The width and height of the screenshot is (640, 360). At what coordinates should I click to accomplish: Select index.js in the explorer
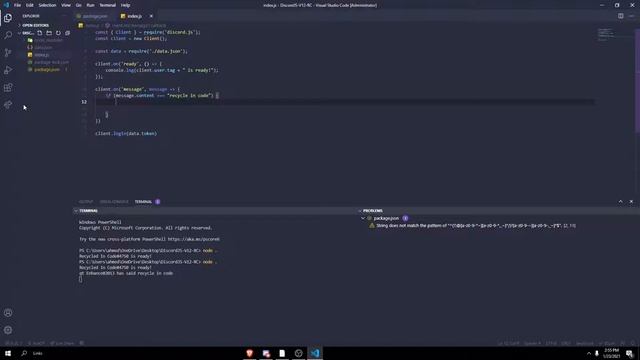coord(41,55)
